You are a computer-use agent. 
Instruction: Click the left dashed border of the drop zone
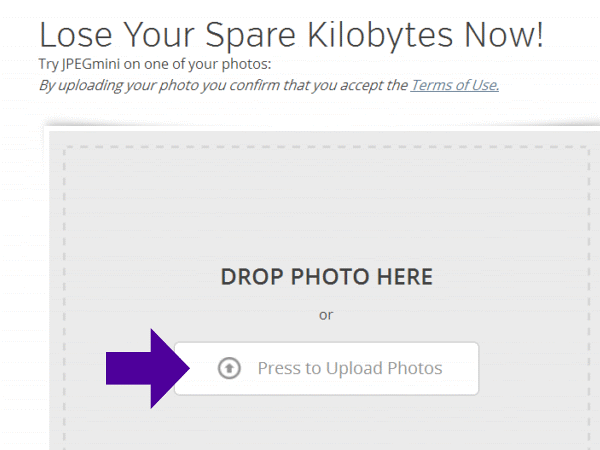coord(66,300)
